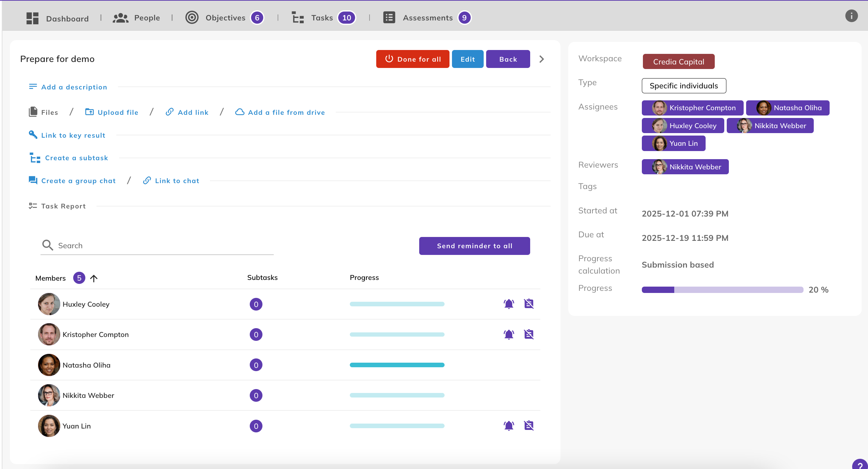Click the Upload file link

pos(118,112)
